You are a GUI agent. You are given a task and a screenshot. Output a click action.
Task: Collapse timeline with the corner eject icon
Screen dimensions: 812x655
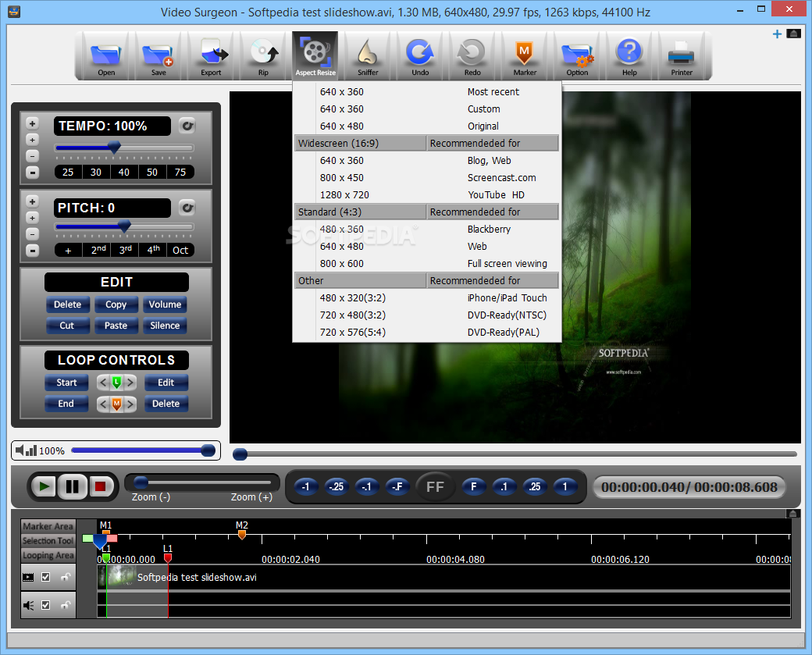(792, 514)
